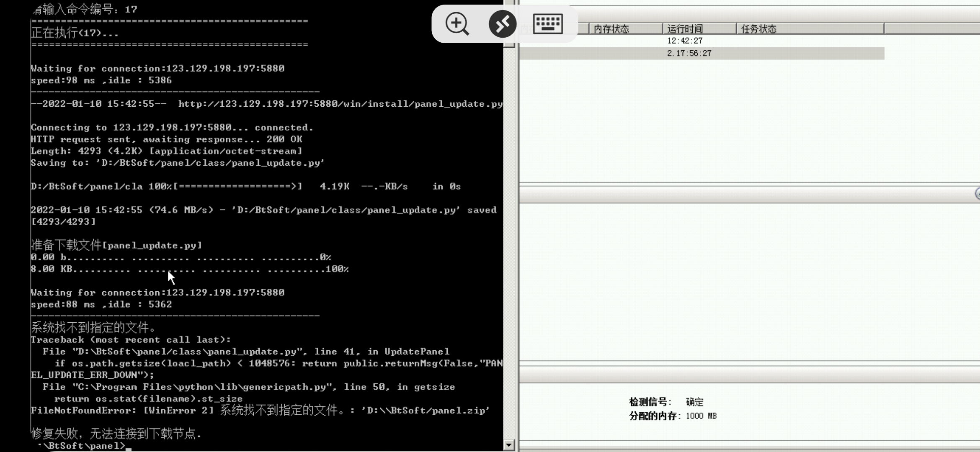Show the on-screen keyboard
This screenshot has width=980, height=452.
click(547, 24)
